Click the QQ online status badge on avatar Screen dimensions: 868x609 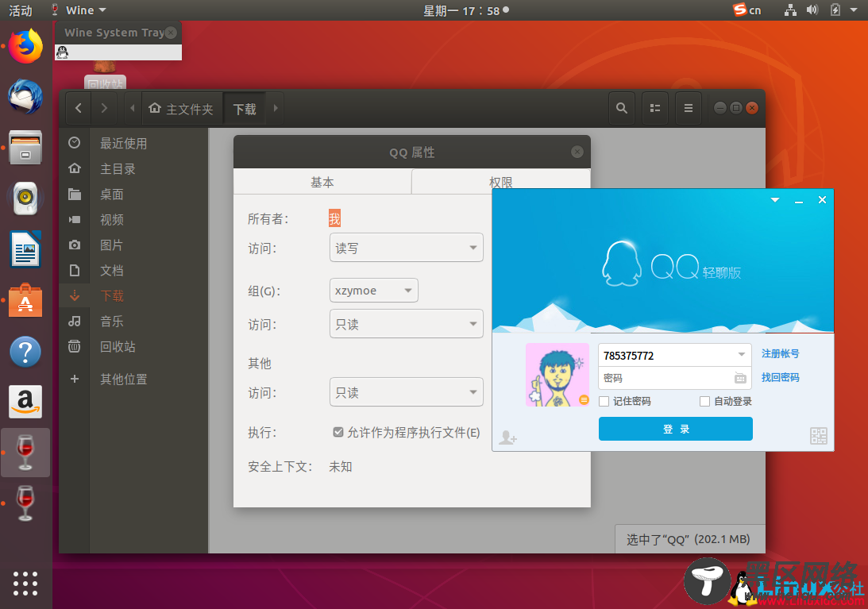click(584, 399)
